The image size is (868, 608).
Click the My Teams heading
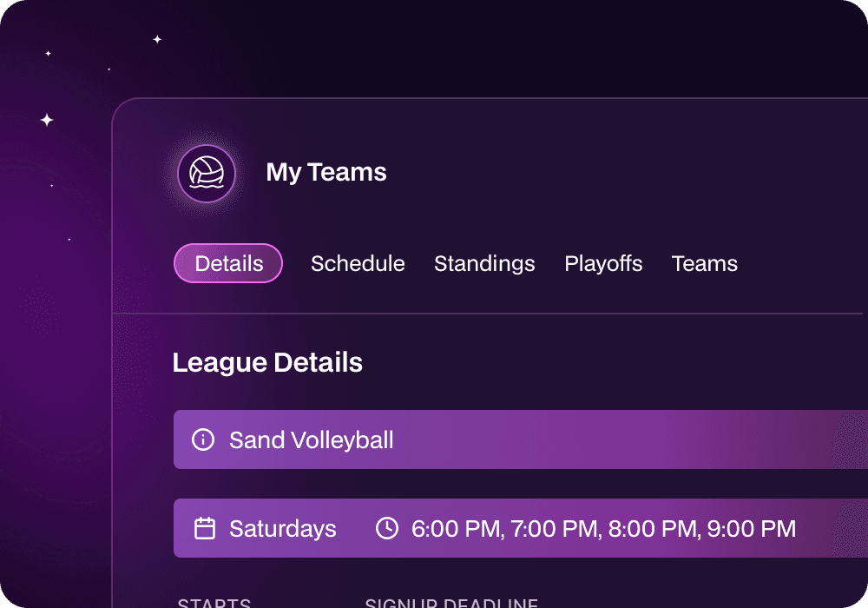pos(325,172)
